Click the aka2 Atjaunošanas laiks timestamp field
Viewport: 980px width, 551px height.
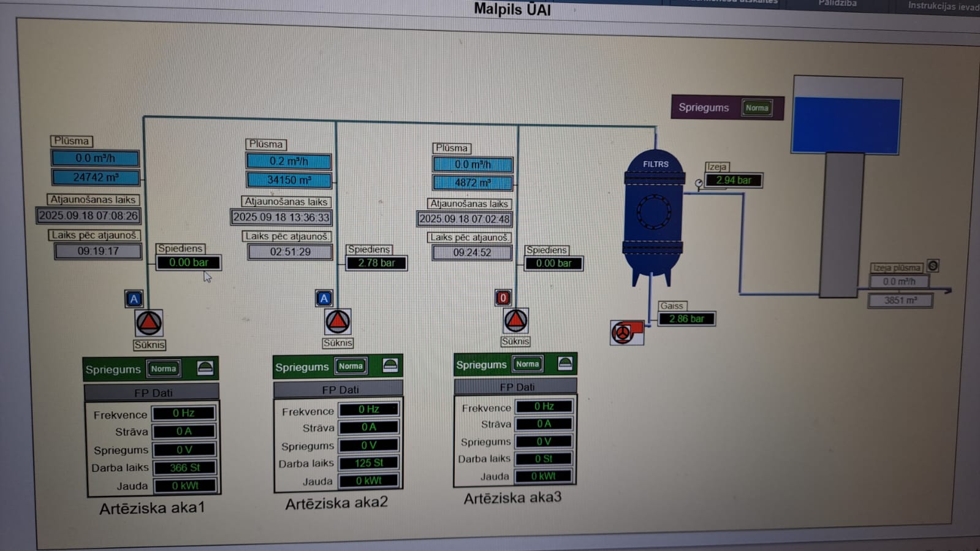(x=281, y=217)
